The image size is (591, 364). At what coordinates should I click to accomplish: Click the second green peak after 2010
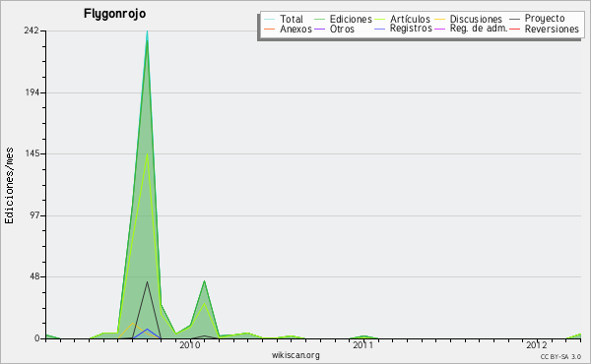(x=204, y=280)
